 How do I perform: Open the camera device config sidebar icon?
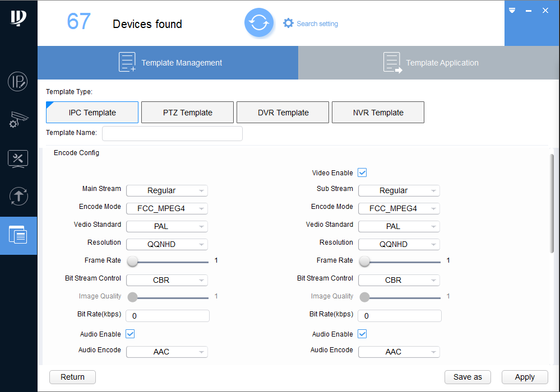[18, 120]
